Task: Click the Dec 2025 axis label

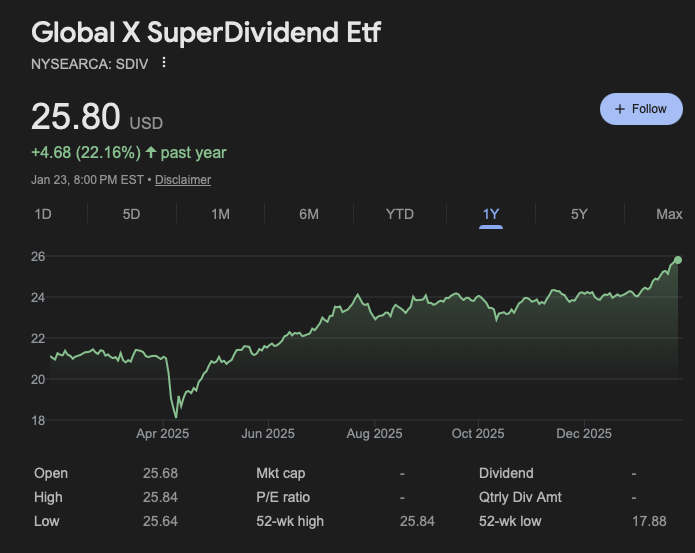Action: point(584,433)
